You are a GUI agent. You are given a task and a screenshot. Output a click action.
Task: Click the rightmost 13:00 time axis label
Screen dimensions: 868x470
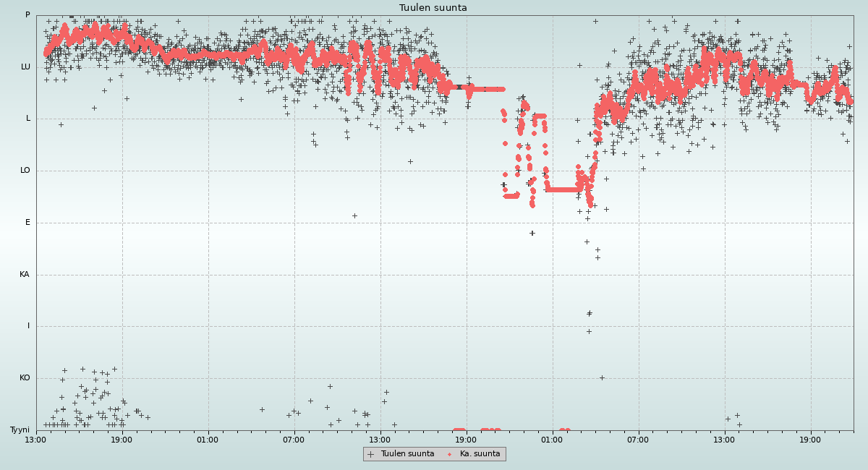pyautogui.click(x=724, y=439)
